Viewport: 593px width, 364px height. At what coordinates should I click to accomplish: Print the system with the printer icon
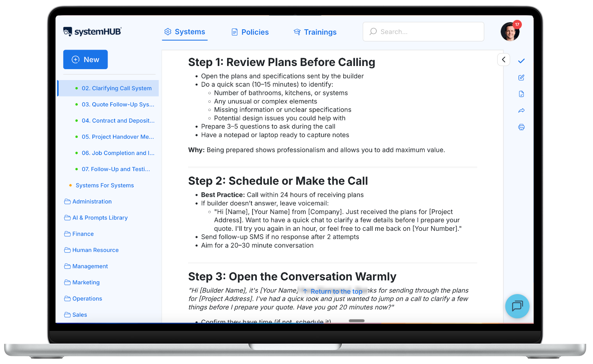521,127
